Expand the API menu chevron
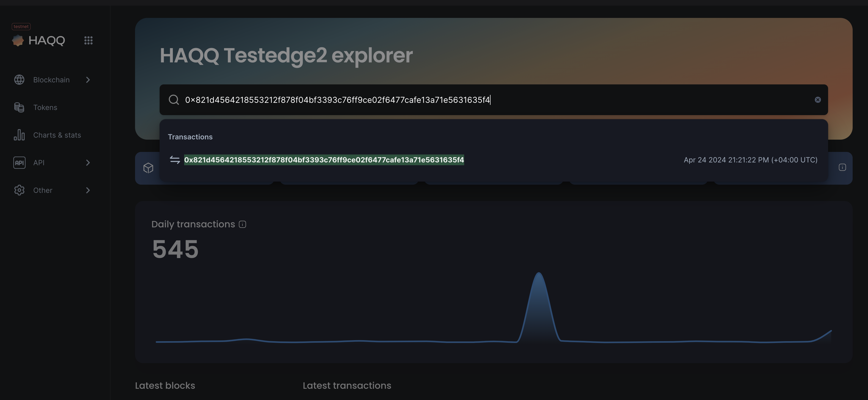The height and width of the screenshot is (400, 868). point(88,163)
